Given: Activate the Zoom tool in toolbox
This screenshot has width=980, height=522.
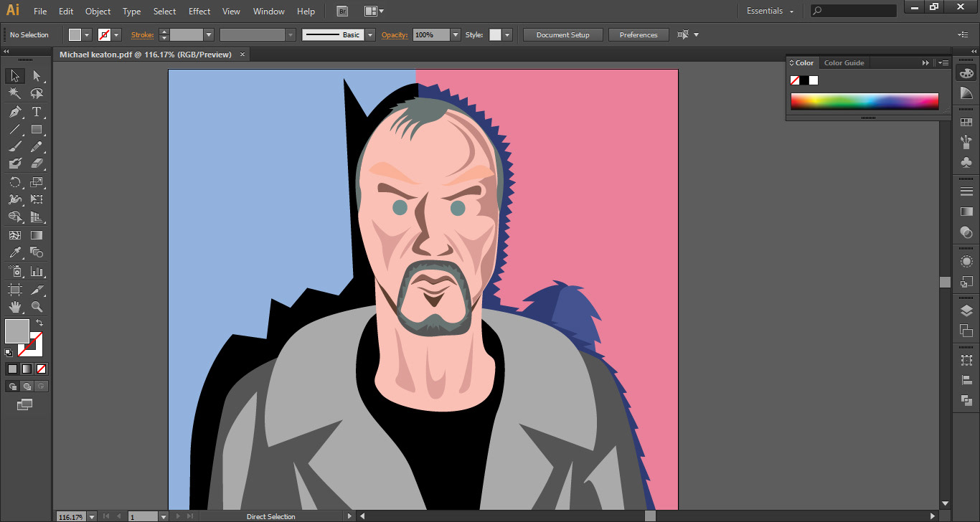Looking at the screenshot, I should coord(37,307).
